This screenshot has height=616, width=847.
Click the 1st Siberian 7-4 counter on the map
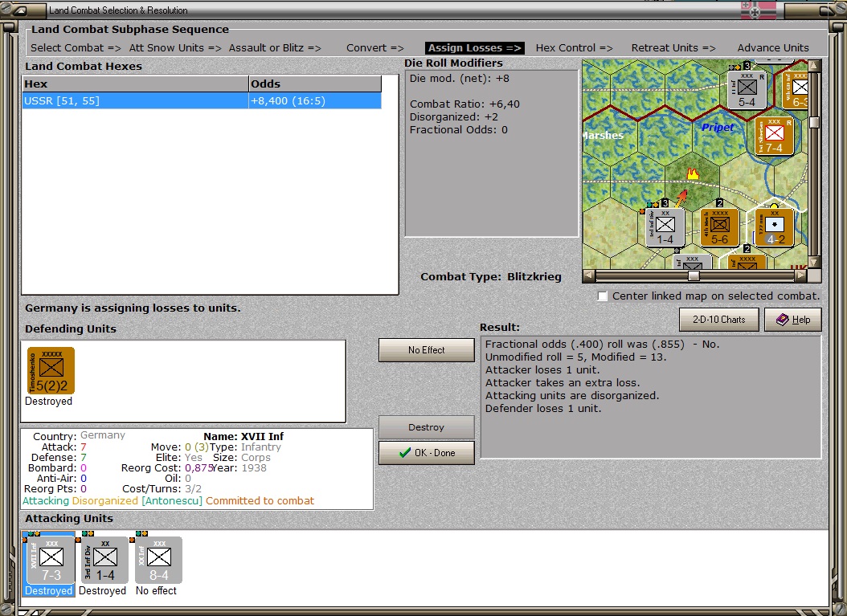[774, 136]
